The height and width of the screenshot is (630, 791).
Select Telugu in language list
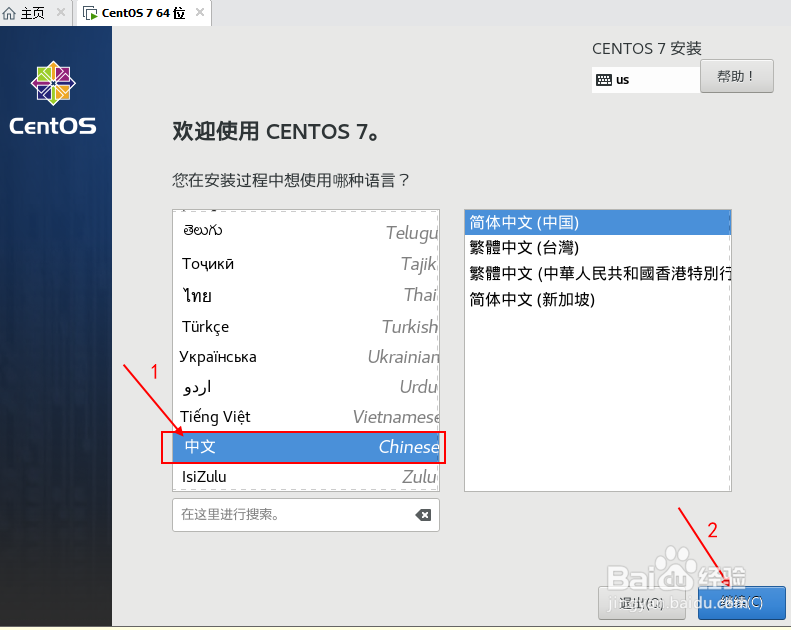(306, 232)
